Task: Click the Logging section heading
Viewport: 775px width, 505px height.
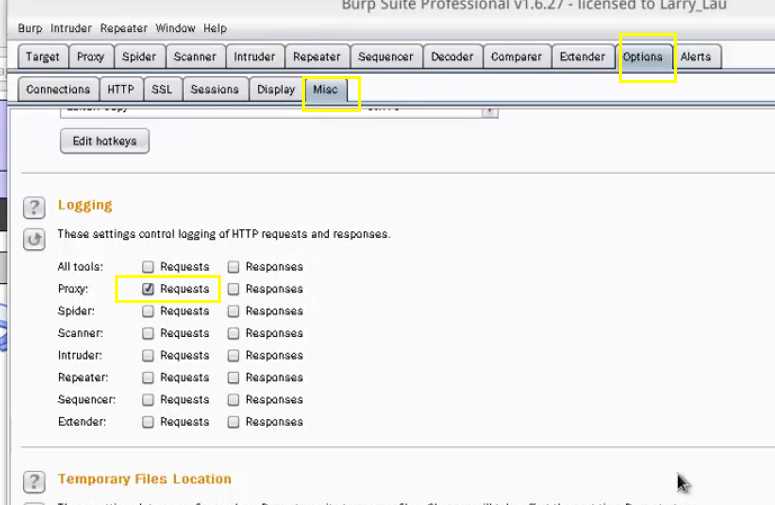Action: click(x=85, y=205)
